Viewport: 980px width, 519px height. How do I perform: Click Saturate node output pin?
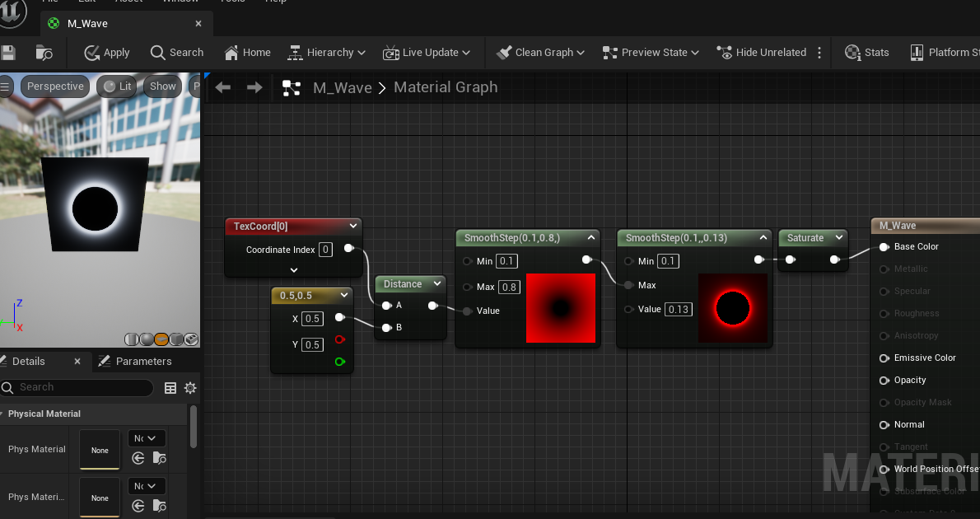coord(834,259)
